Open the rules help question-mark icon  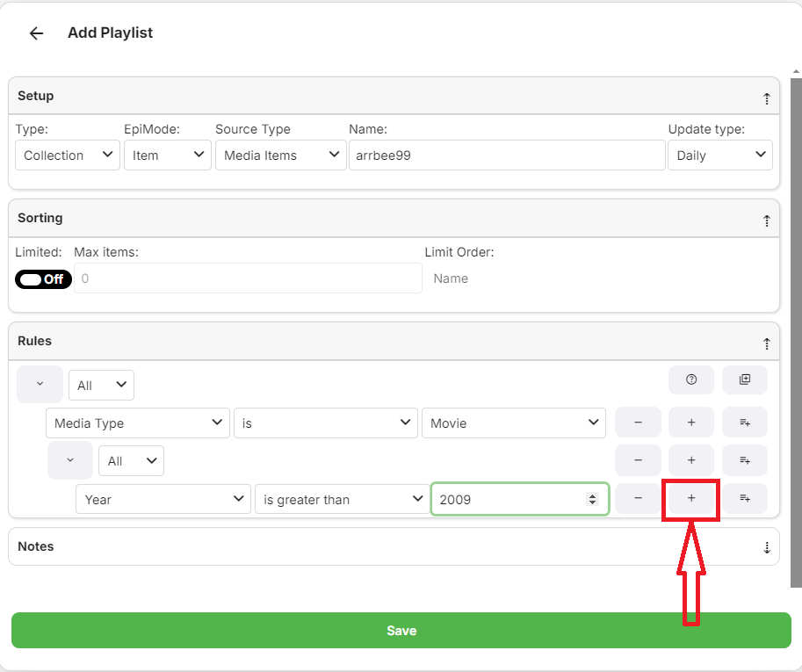(691, 379)
